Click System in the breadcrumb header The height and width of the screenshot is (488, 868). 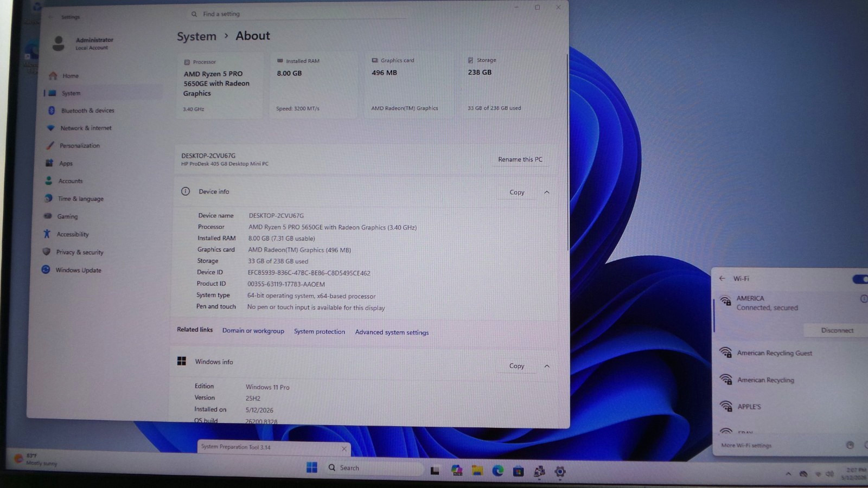click(x=196, y=36)
